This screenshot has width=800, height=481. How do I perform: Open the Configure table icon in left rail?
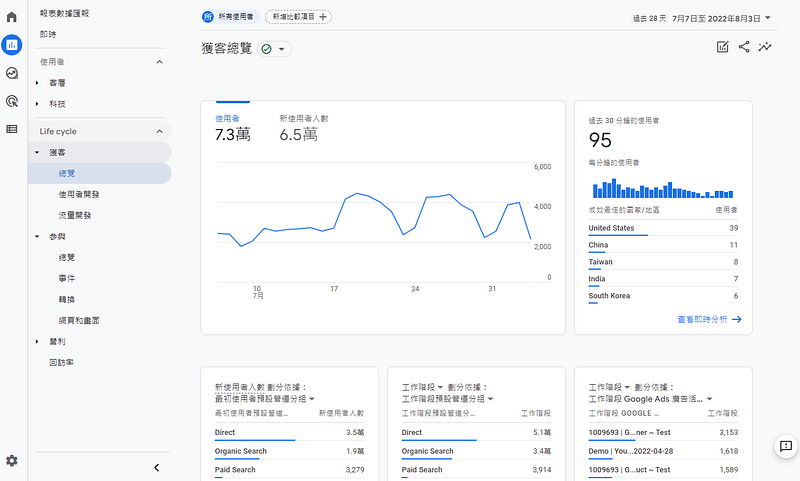point(12,129)
